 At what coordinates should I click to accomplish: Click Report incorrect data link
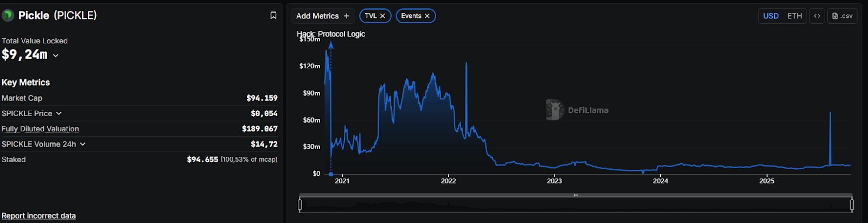[39, 216]
